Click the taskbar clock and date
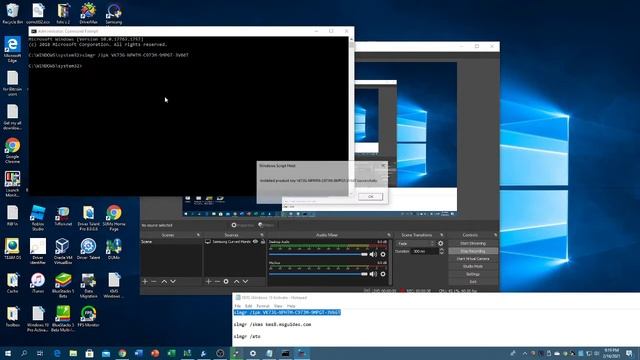Image resolution: width=640 pixels, height=360 pixels. point(611,353)
